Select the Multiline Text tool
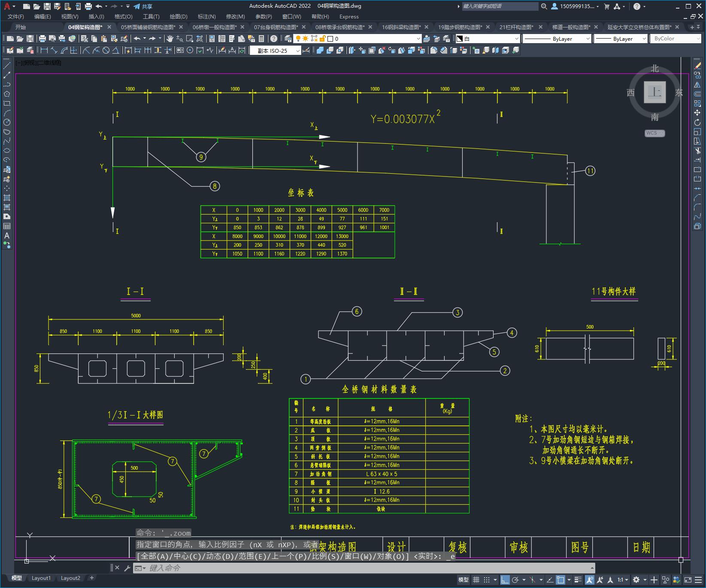The width and height of the screenshot is (706, 588). click(x=7, y=235)
